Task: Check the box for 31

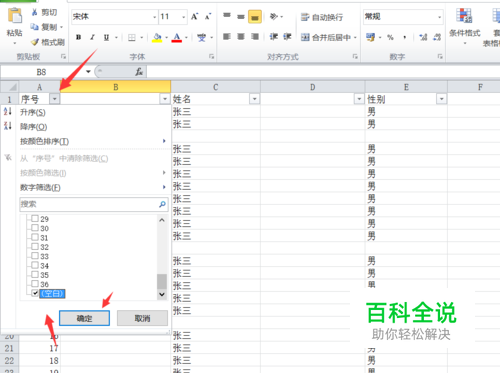Action: click(35, 237)
